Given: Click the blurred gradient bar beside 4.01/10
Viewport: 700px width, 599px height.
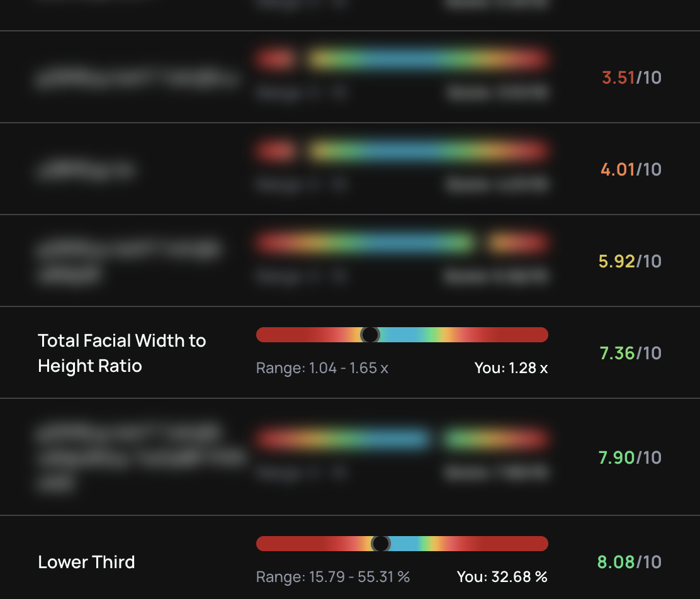Looking at the screenshot, I should tap(402, 151).
